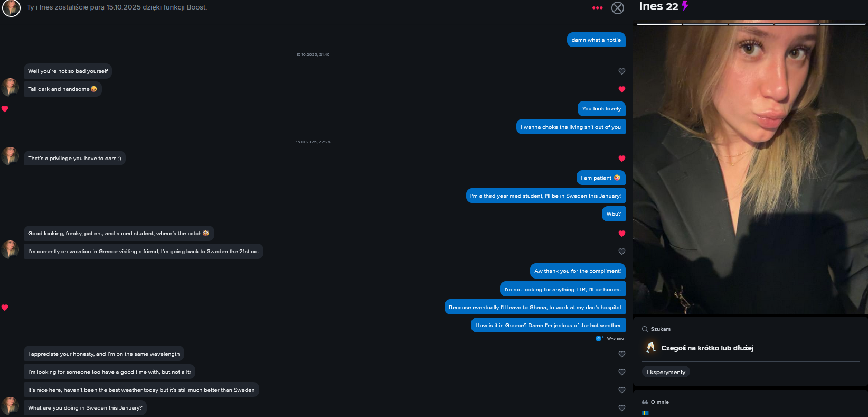The width and height of the screenshot is (868, 417).
Task: Open the match avatar at top left
Action: coord(11,8)
